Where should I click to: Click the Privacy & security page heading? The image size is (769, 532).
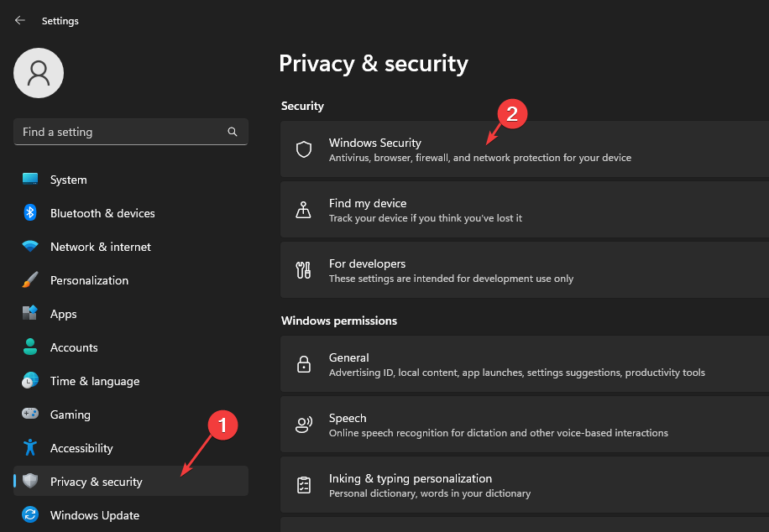[374, 64]
